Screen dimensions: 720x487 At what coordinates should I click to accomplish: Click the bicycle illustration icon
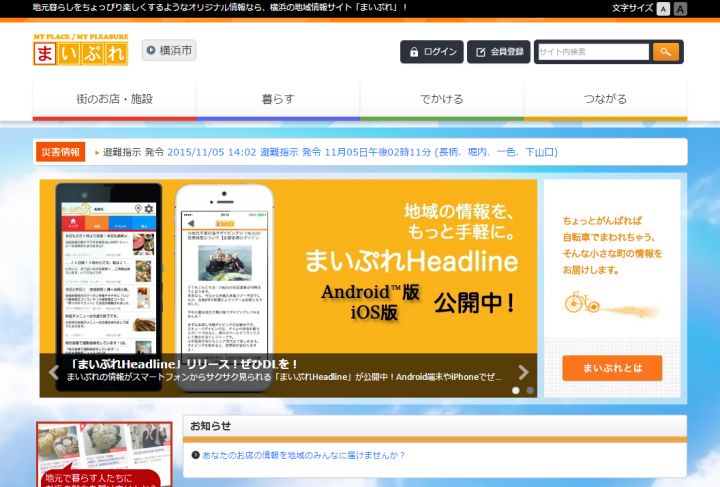click(x=582, y=302)
